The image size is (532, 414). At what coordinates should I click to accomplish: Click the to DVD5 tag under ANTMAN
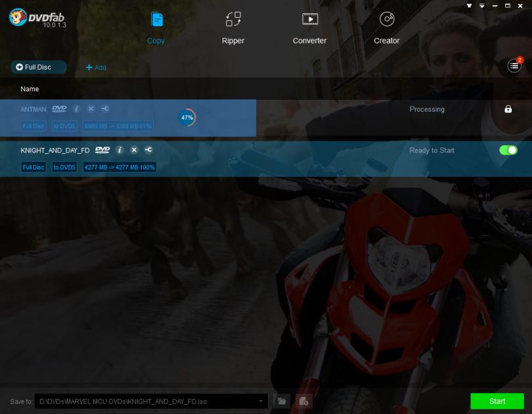[64, 126]
